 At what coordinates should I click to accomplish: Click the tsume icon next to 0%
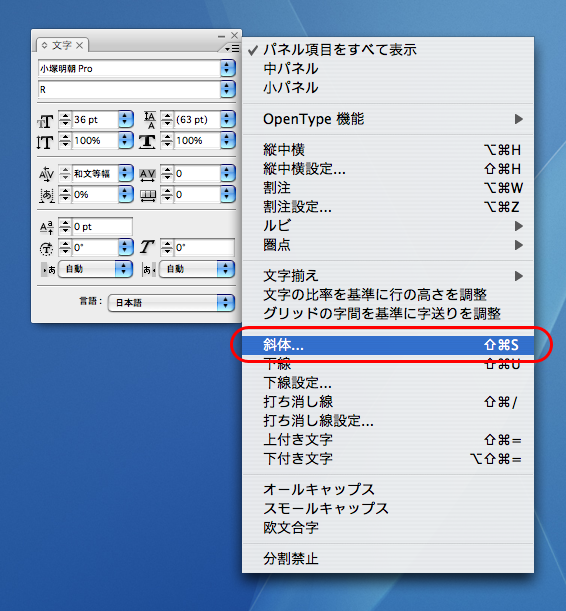(x=46, y=195)
